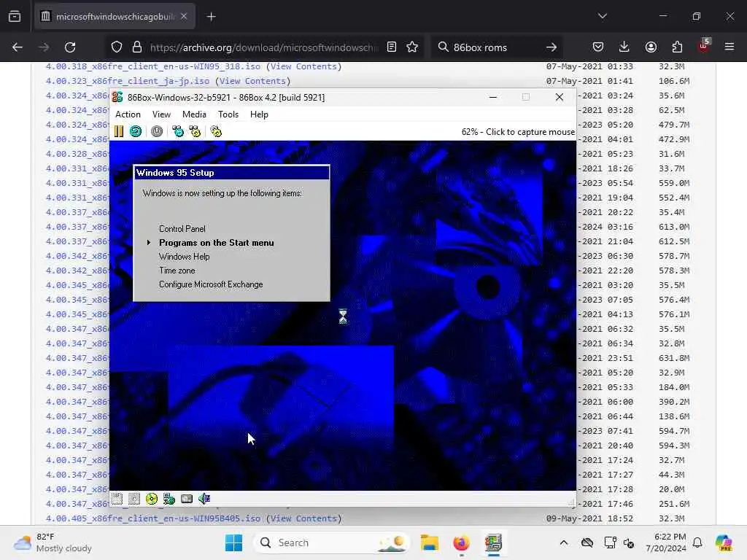Go back in Firefox
The image size is (747, 560).
(18, 47)
